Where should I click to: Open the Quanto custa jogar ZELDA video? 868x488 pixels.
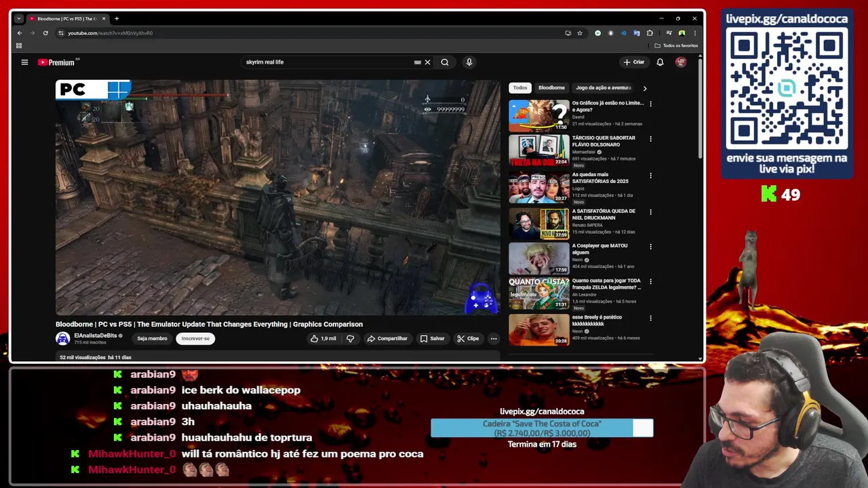tap(539, 293)
